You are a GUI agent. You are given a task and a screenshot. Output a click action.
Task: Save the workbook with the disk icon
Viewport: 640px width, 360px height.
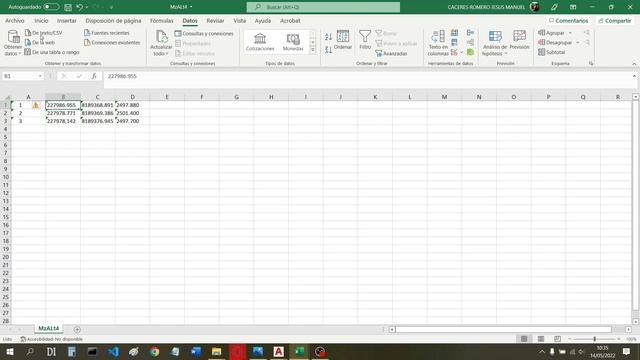click(68, 7)
